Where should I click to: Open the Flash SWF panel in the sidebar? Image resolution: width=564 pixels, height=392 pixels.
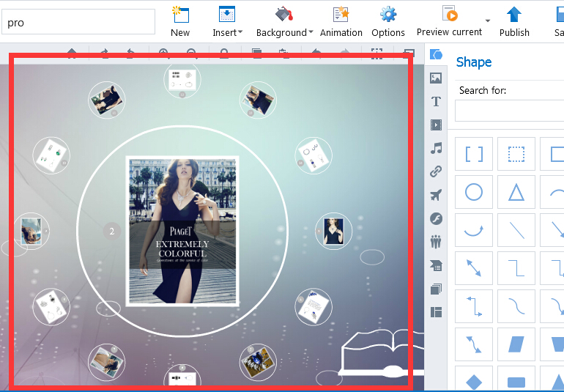pos(436,218)
